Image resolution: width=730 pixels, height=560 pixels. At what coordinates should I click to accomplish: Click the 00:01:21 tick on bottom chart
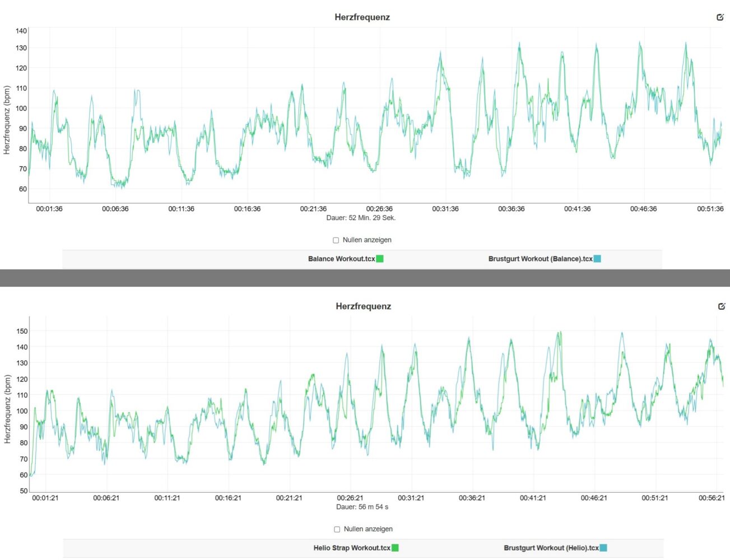click(x=45, y=498)
